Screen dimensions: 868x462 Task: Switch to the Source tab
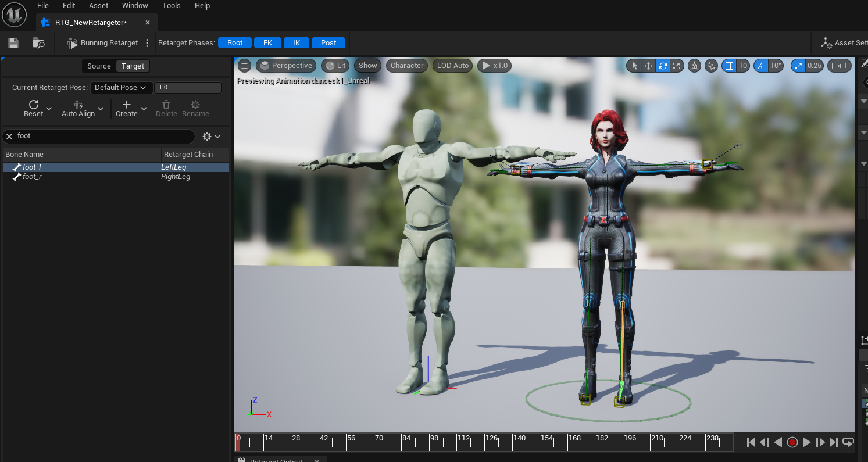click(x=99, y=66)
